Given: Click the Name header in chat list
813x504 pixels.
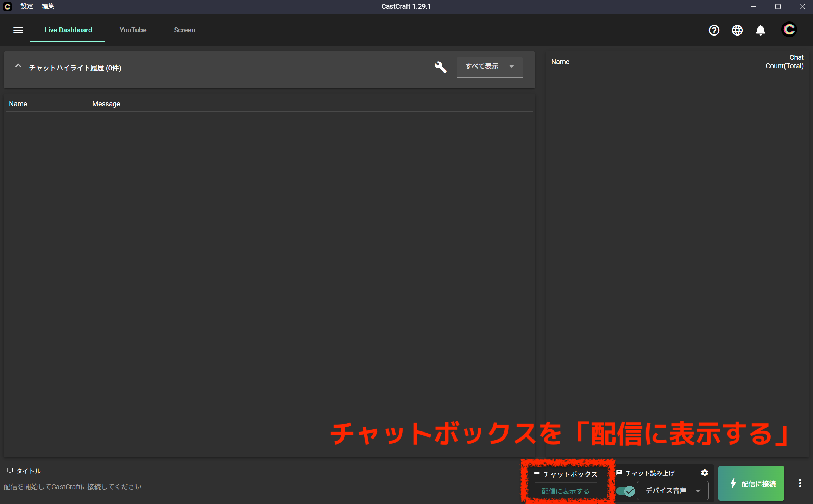Looking at the screenshot, I should click(18, 104).
